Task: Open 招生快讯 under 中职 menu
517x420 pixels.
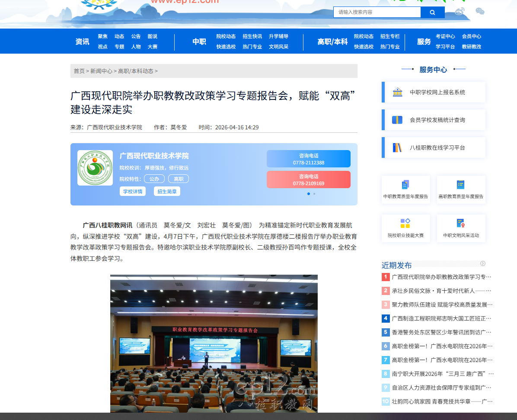Action: click(252, 36)
